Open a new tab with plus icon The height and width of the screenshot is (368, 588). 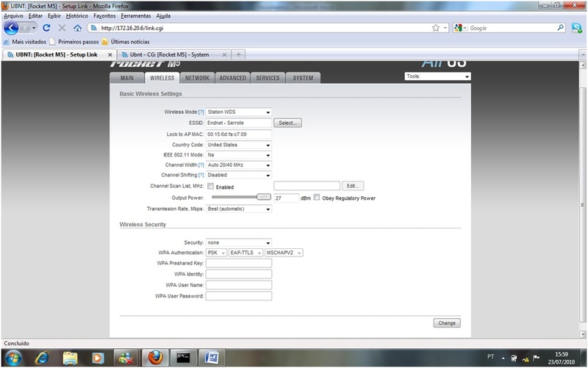(x=238, y=54)
